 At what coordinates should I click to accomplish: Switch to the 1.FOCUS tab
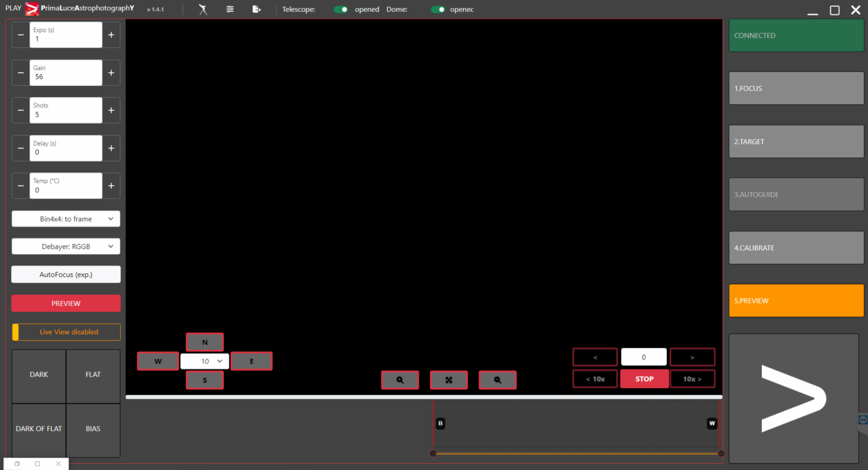click(x=796, y=88)
